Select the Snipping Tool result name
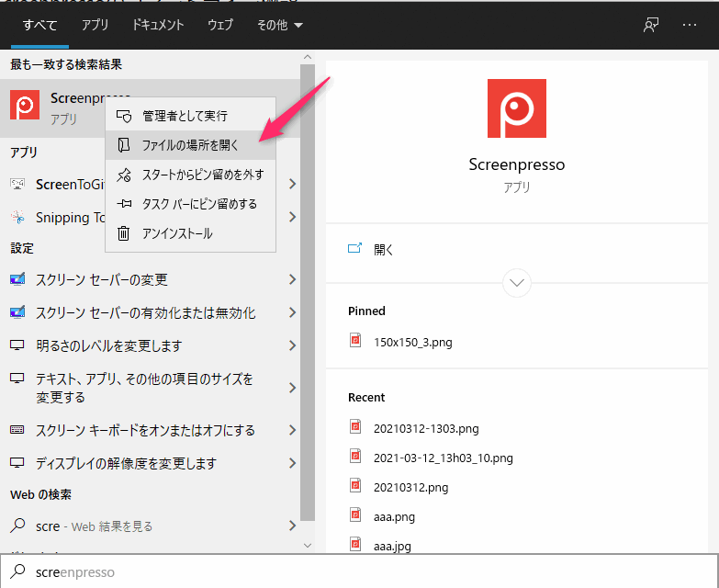Screen dimensions: 719x588 pos(70,218)
